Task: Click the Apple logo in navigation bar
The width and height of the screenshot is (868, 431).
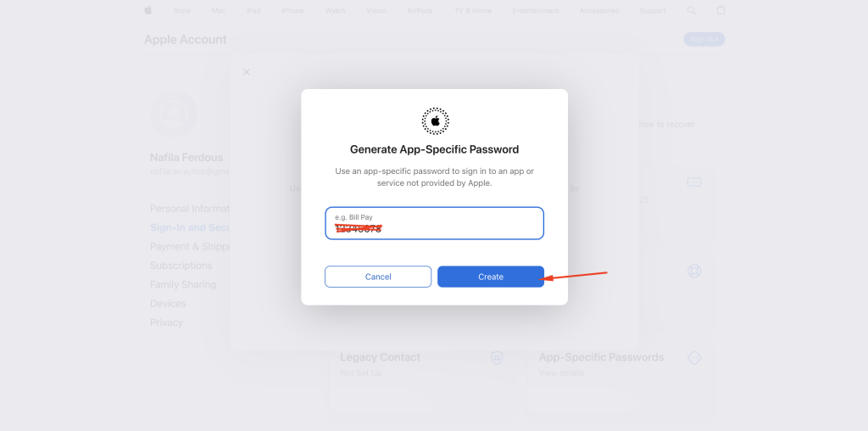Action: pos(148,10)
